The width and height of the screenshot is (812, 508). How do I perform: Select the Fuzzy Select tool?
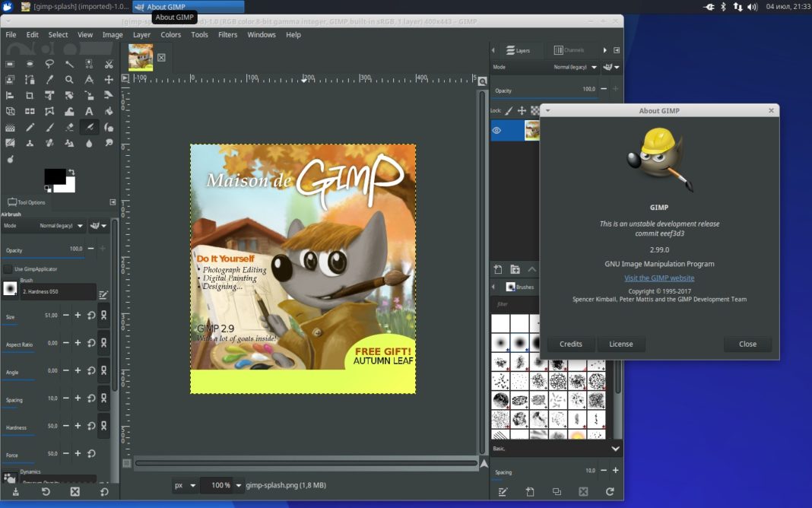(69, 64)
